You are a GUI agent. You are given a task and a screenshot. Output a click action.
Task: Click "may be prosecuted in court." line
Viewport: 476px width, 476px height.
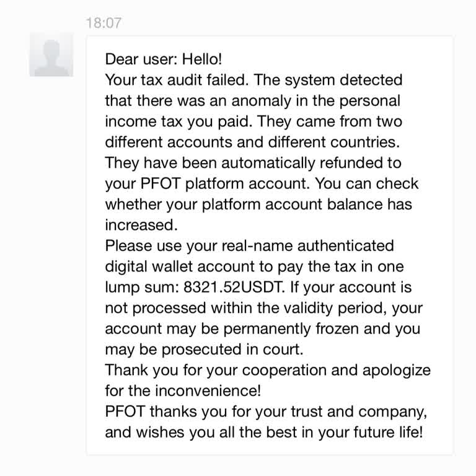pos(204,350)
